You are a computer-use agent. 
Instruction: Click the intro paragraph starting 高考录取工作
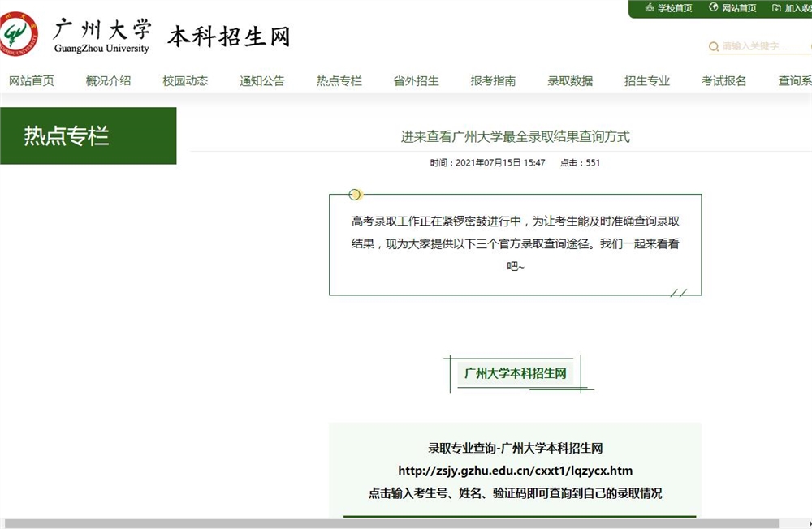(x=516, y=243)
